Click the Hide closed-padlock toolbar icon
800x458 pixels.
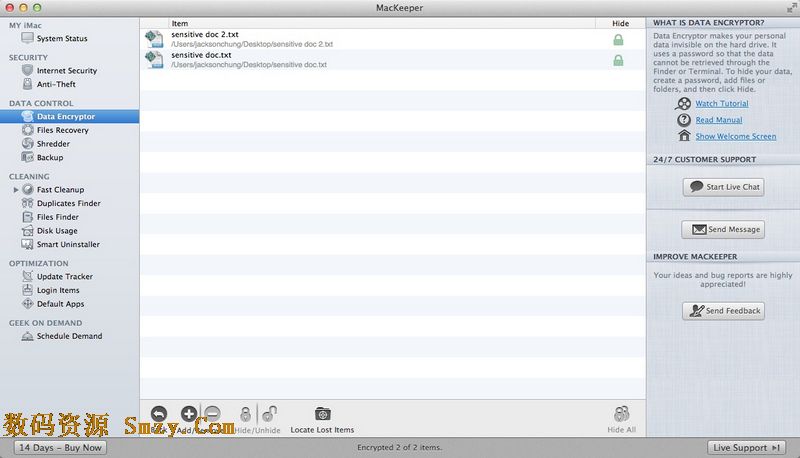245,414
